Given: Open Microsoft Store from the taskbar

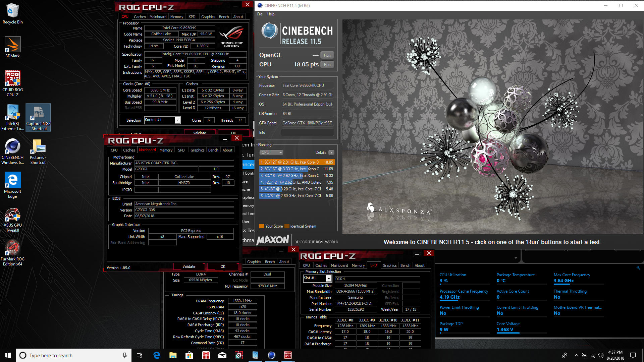Looking at the screenshot, I should coord(190,355).
